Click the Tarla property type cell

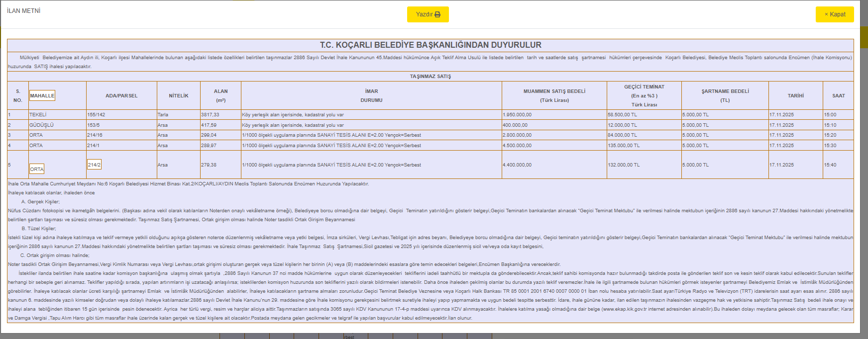[x=163, y=115]
